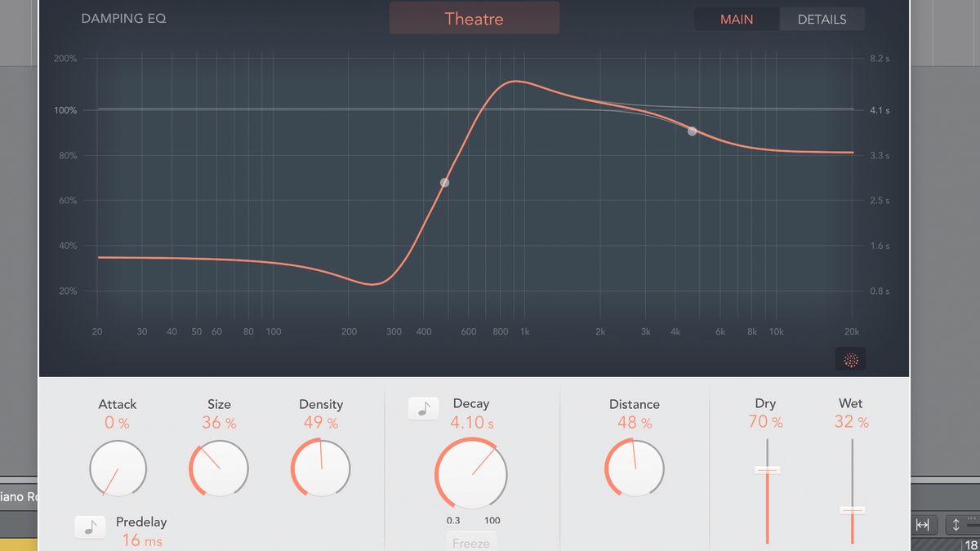Click the note icon next to Predelay
This screenshot has height=551, width=980.
pyautogui.click(x=90, y=527)
